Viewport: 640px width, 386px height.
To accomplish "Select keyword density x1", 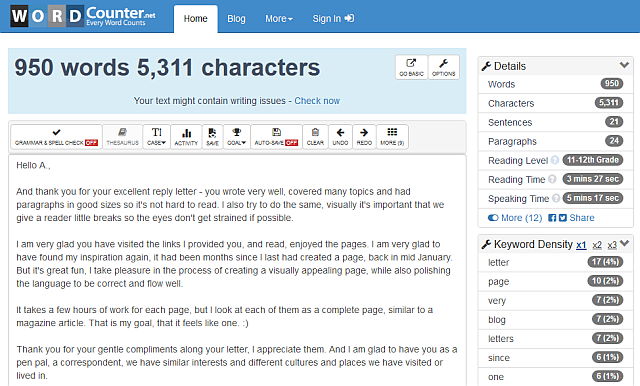I will click(581, 245).
